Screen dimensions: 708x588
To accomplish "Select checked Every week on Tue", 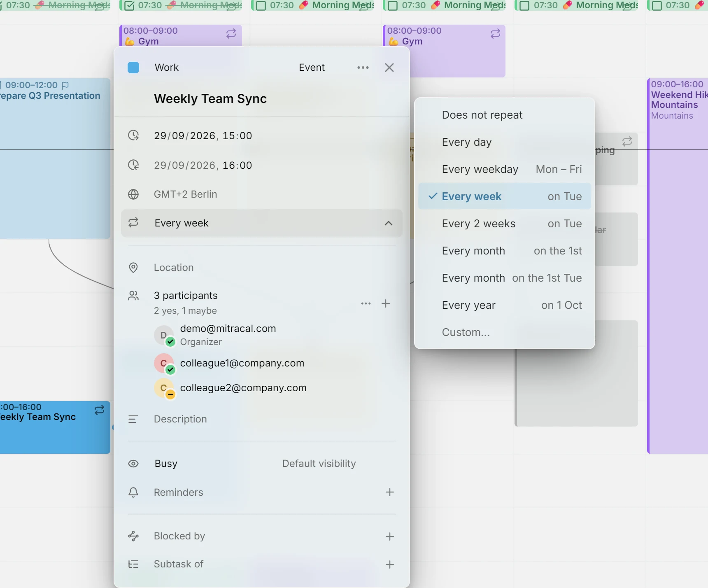I will [505, 196].
